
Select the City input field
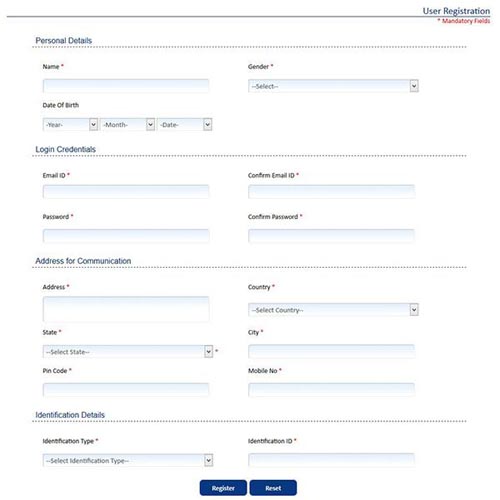coord(331,351)
